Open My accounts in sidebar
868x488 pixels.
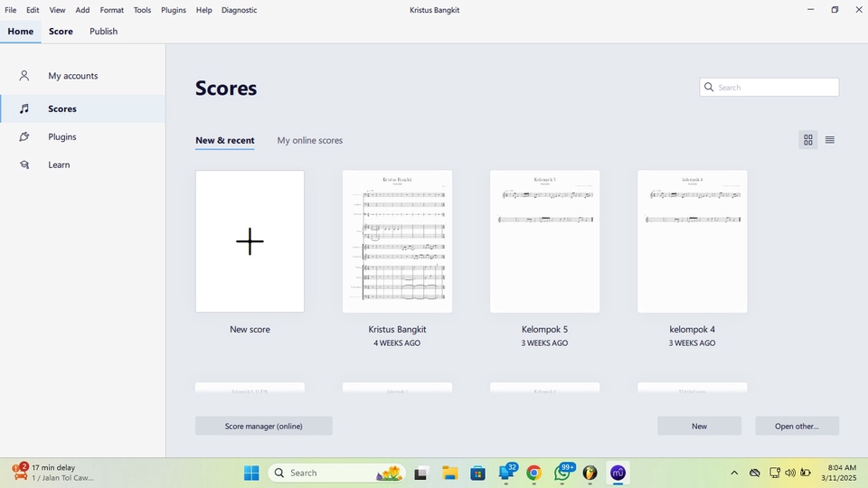point(82,76)
